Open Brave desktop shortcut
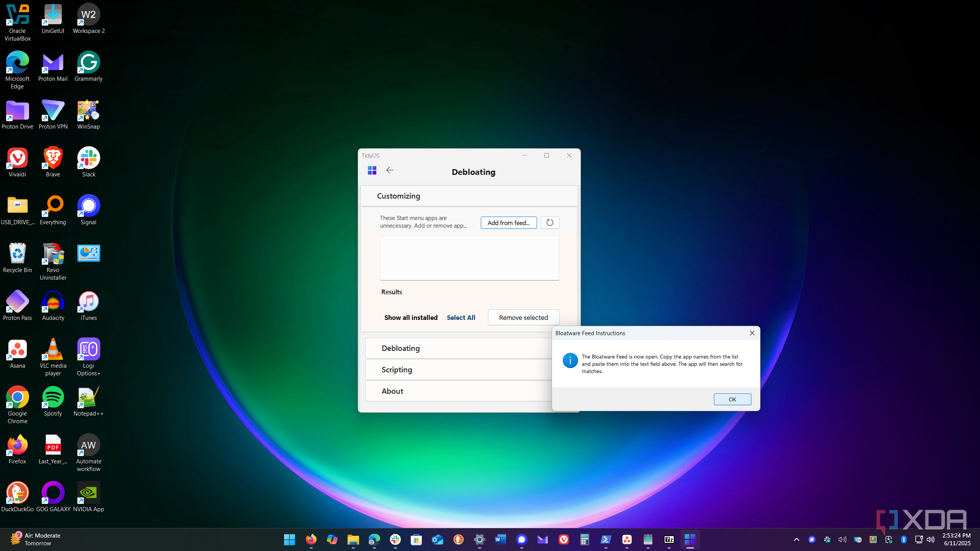This screenshot has width=980, height=551. coord(53,162)
